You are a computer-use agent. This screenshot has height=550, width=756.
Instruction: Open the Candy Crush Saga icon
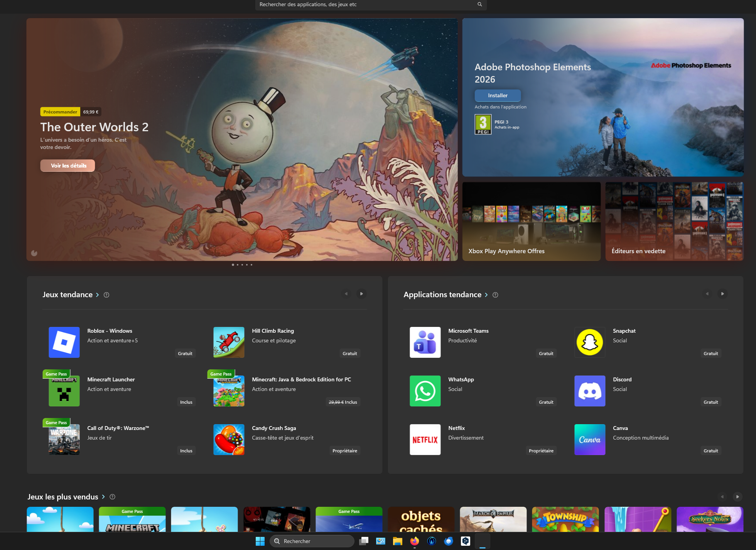(x=229, y=440)
